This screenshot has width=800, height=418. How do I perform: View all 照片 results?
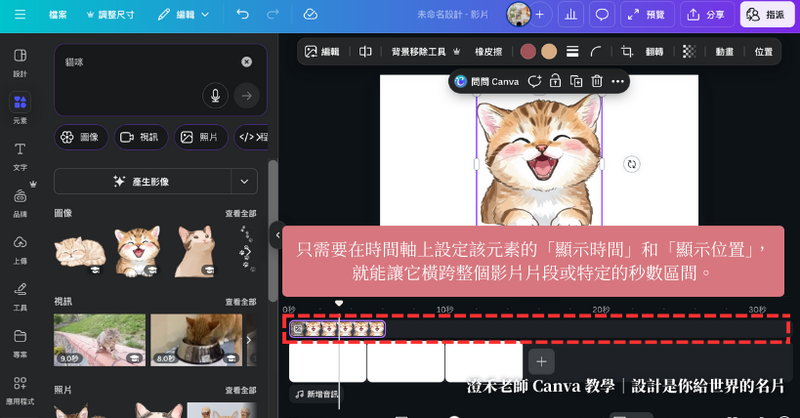[x=240, y=390]
